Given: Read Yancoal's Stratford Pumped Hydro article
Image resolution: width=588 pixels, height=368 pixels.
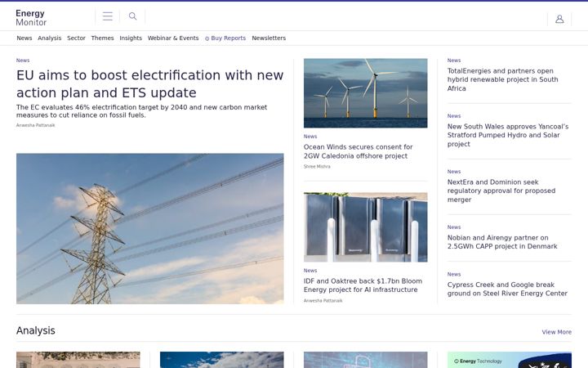Looking at the screenshot, I should coord(508,135).
